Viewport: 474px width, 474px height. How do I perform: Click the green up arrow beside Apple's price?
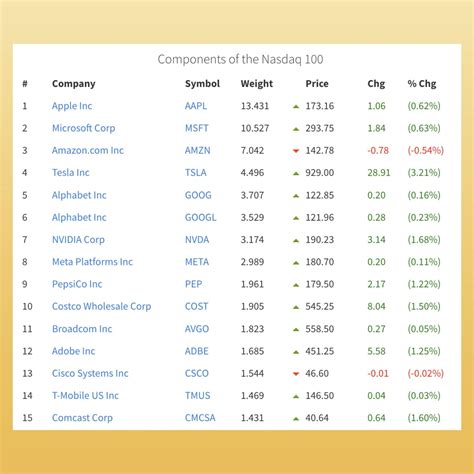(x=296, y=107)
